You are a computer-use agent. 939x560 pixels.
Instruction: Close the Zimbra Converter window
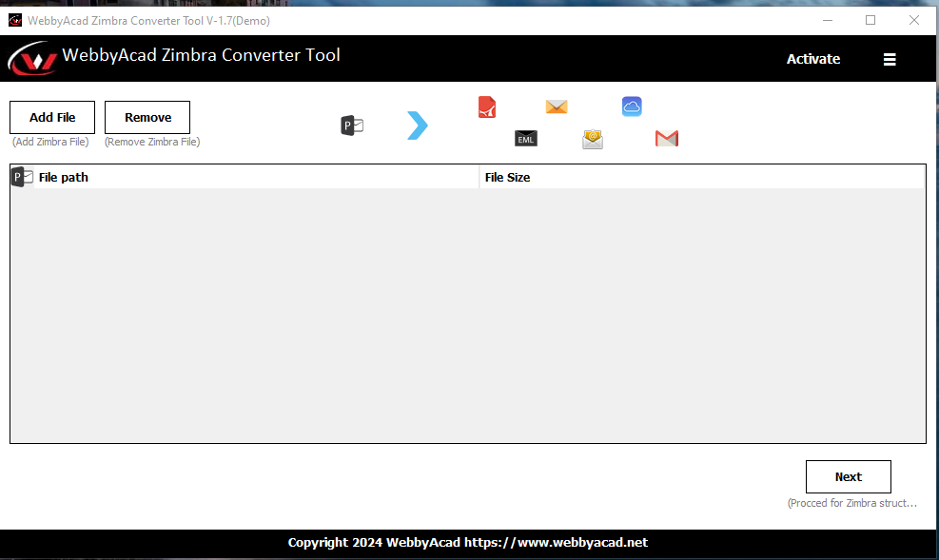pos(914,20)
